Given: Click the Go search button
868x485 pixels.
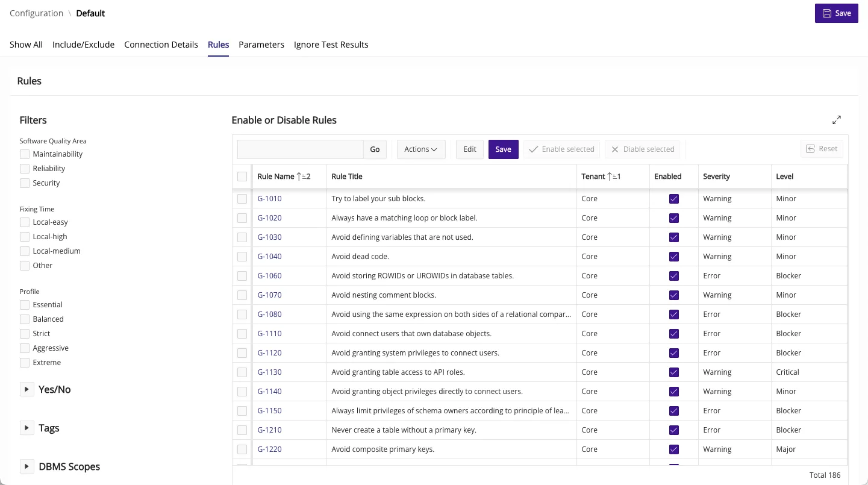Looking at the screenshot, I should (x=375, y=149).
